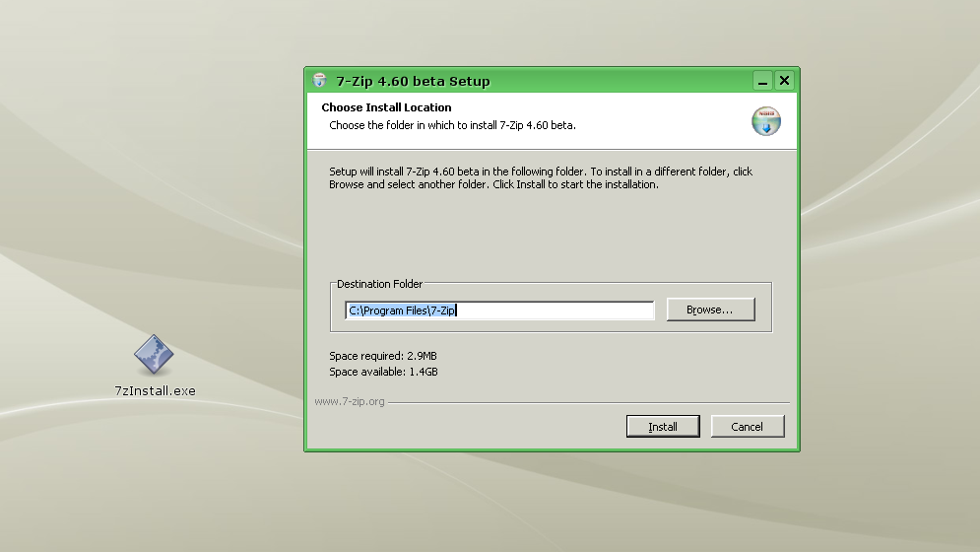Viewport: 980px width, 552px height.
Task: Close the 7-Zip Setup window
Action: pos(784,81)
